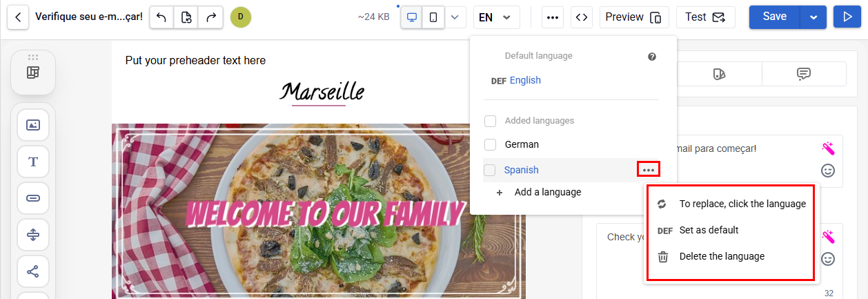Click Add a language

point(548,192)
